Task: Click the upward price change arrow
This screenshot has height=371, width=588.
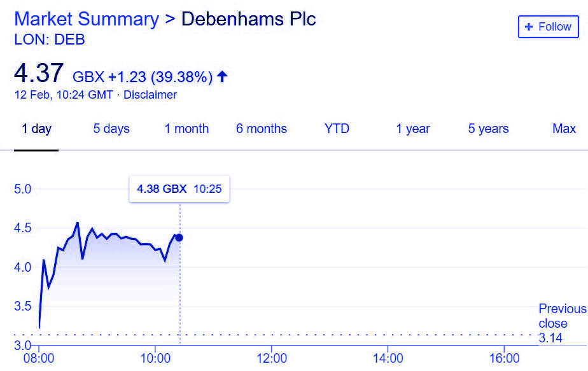Action: pos(222,76)
